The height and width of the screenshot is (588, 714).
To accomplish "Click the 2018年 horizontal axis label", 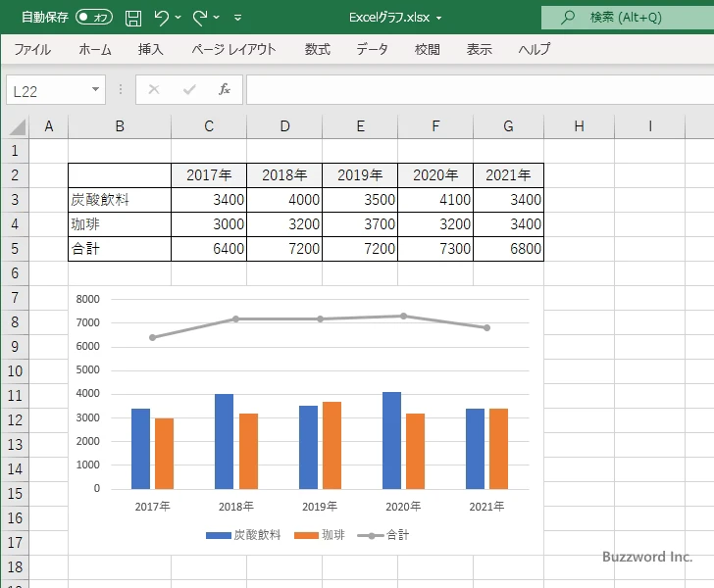I will [235, 507].
